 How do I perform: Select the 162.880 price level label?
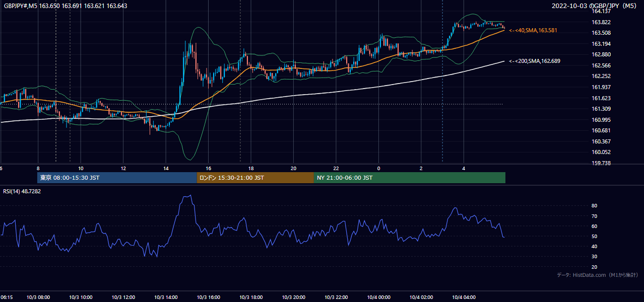[x=601, y=54]
